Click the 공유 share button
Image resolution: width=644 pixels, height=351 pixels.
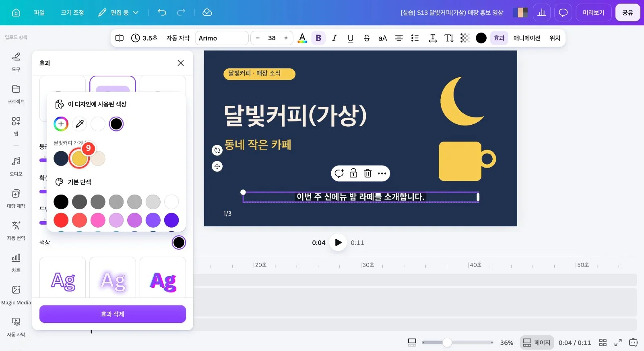pyautogui.click(x=627, y=12)
